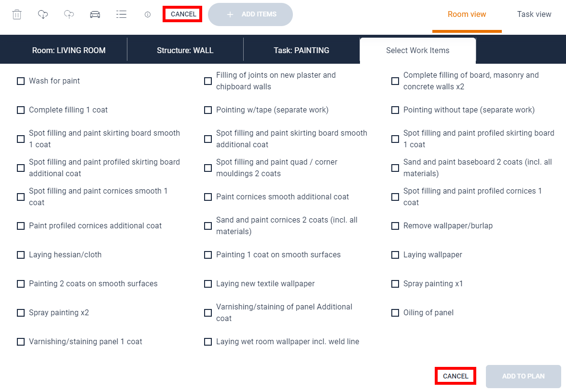Viewport: 566px width, 392px height.
Task: Tick Painting 2 coats on smooth surfaces
Action: (x=21, y=284)
